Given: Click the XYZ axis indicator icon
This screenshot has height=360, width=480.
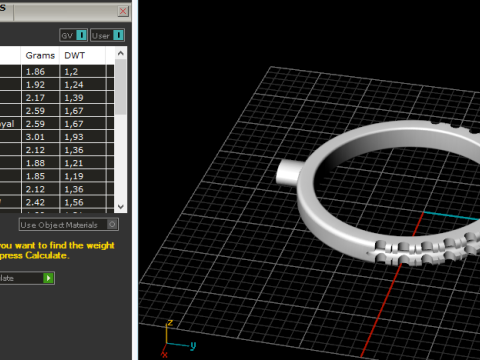Looking at the screenshot, I should [177, 338].
